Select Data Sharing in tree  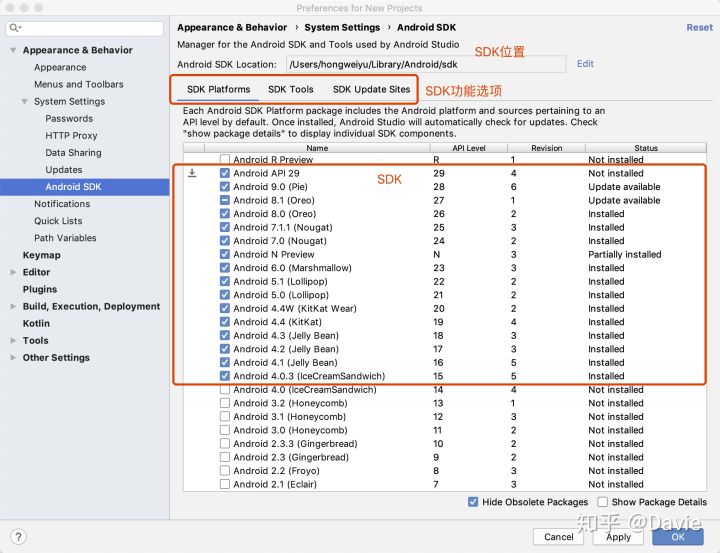[73, 152]
